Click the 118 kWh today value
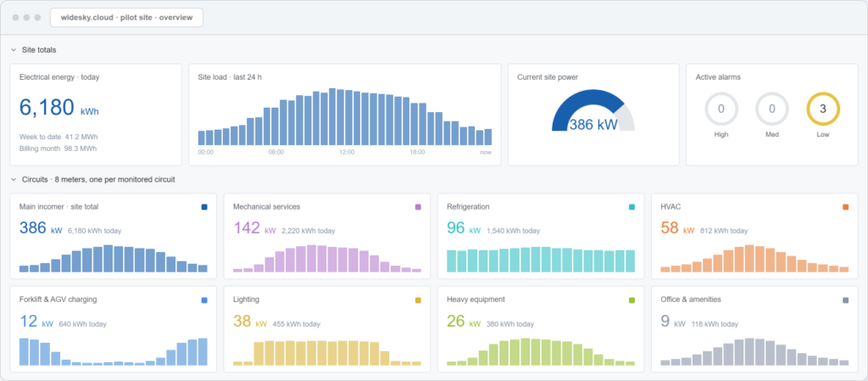868x381 pixels. tap(715, 324)
